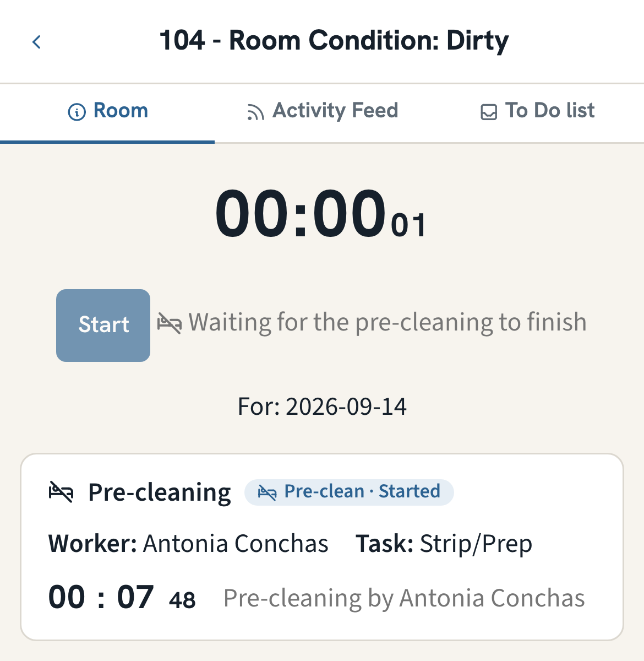644x661 pixels.
Task: Click the For: 2026-09-14 date label
Action: coord(322,407)
